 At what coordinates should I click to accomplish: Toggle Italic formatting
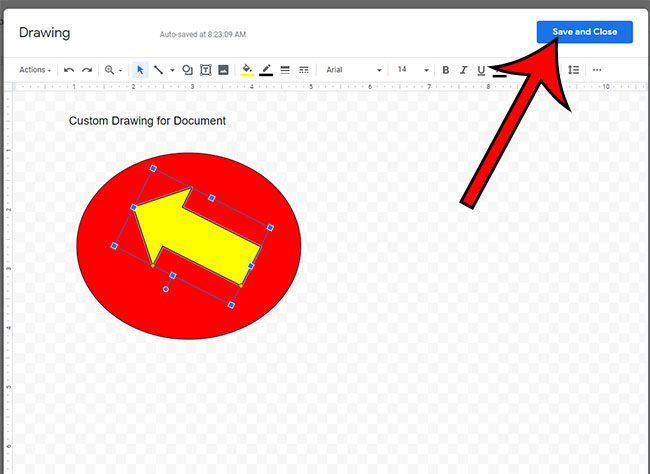point(464,70)
